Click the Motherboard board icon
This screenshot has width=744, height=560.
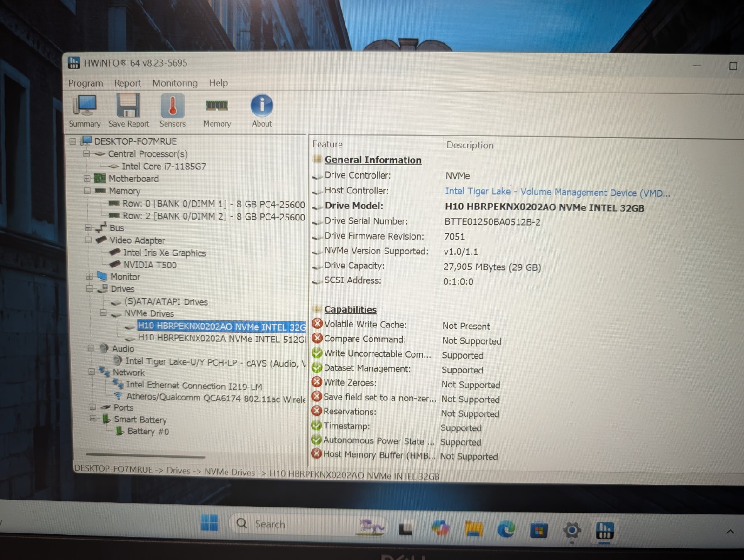tap(100, 179)
